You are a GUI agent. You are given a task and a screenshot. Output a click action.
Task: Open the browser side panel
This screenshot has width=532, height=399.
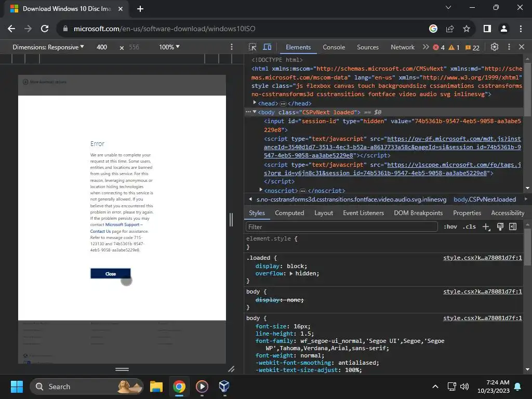coord(487,29)
